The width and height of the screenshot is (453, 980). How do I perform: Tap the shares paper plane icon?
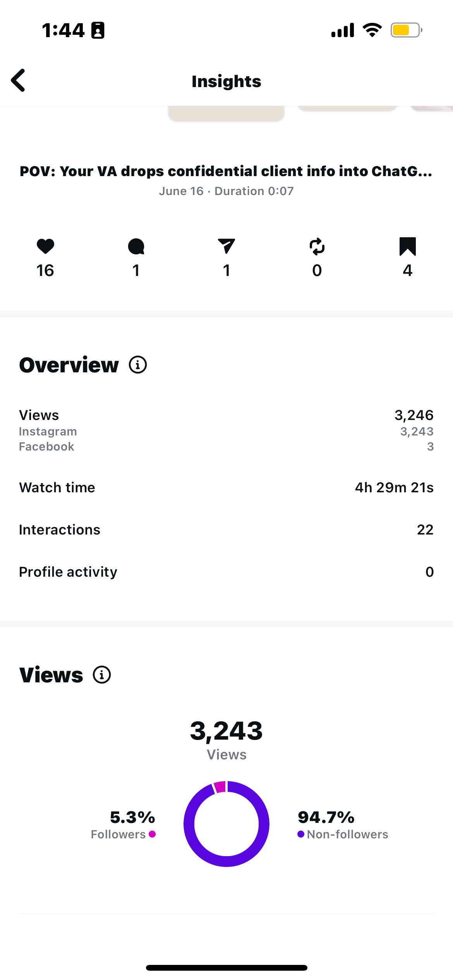226,247
